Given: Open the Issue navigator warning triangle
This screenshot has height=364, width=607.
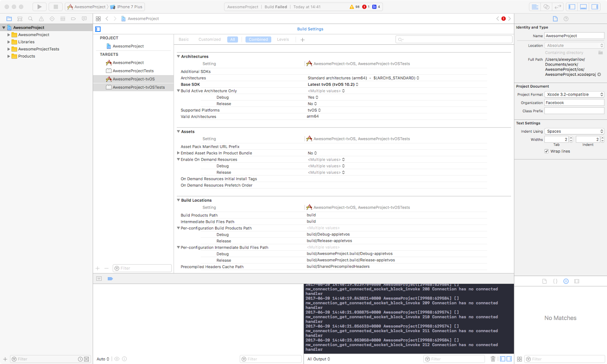Looking at the screenshot, I should click(41, 19).
